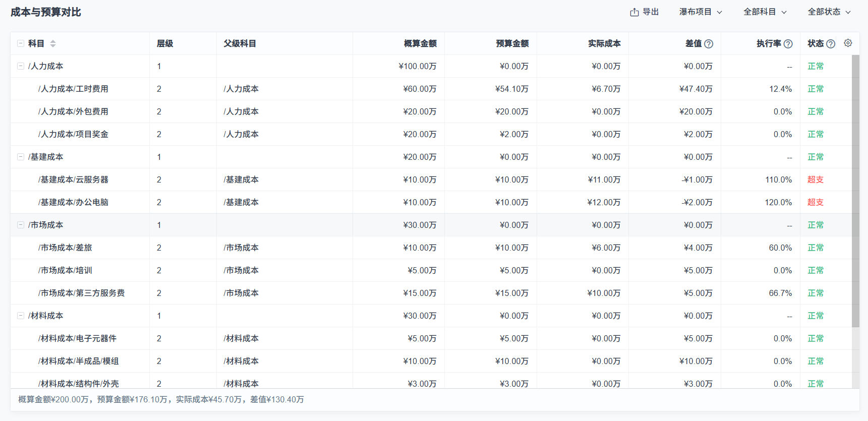Viewport: 868px width, 421px height.
Task: Open the 瀑布项目 dropdown
Action: pyautogui.click(x=701, y=12)
